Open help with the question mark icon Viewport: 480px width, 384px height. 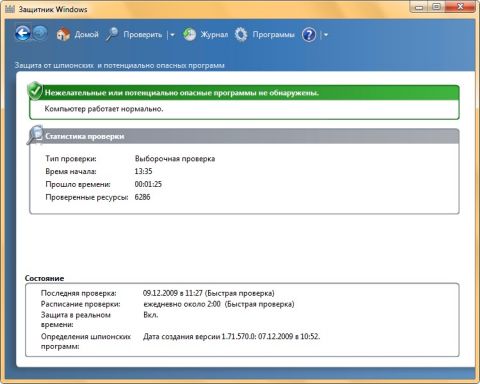coord(309,35)
